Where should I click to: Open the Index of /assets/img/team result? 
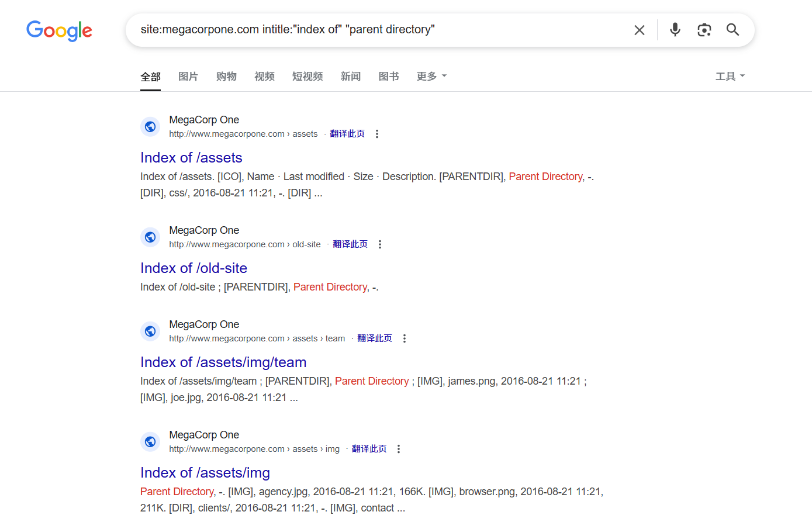point(223,362)
